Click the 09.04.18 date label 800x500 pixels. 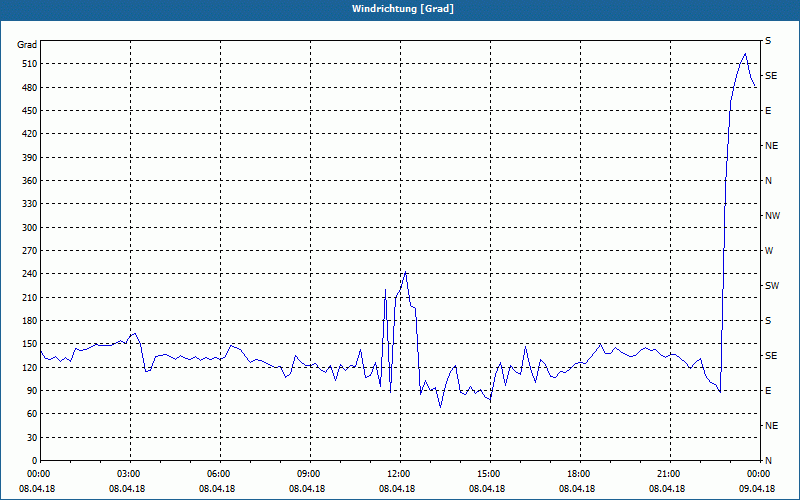(757, 489)
